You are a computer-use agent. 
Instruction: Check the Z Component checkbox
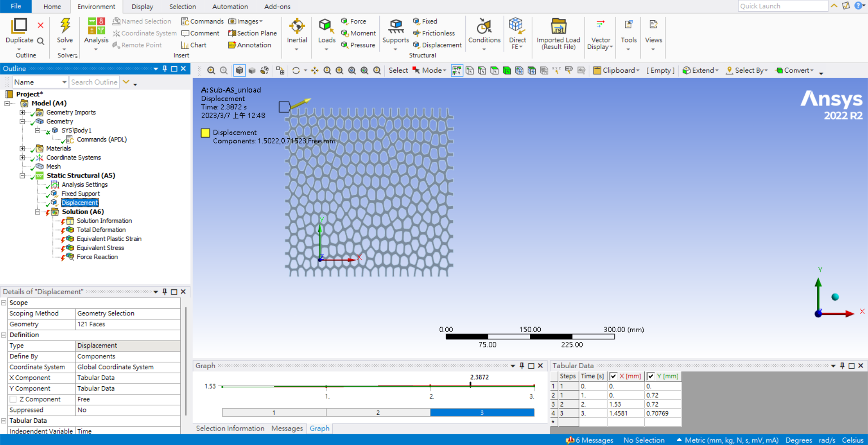(x=13, y=399)
